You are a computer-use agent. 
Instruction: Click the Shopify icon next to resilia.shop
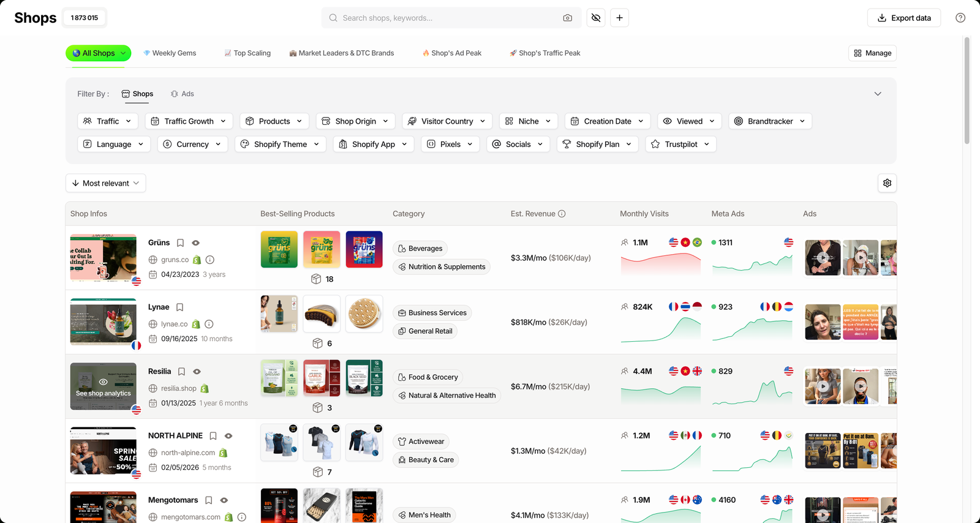click(205, 388)
